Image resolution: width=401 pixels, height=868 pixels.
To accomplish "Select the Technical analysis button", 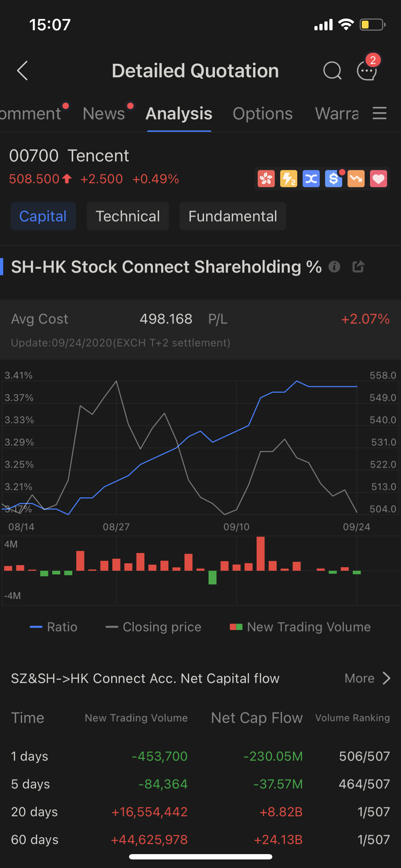I will [x=128, y=216].
